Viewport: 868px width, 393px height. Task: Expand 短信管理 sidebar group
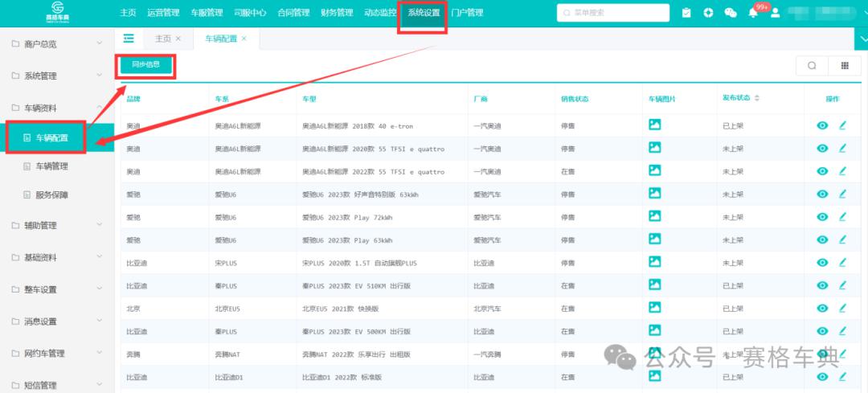pos(57,385)
